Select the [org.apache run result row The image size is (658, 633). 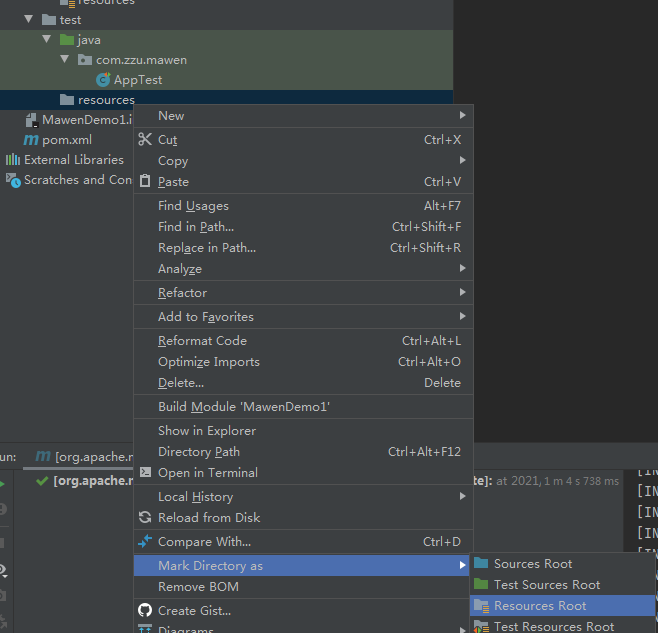[93, 481]
